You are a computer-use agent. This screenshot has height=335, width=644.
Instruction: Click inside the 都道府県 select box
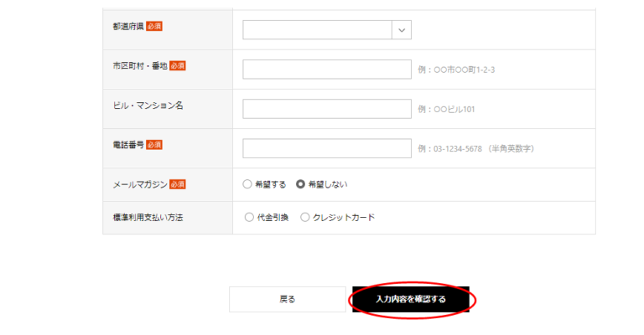tap(317, 30)
